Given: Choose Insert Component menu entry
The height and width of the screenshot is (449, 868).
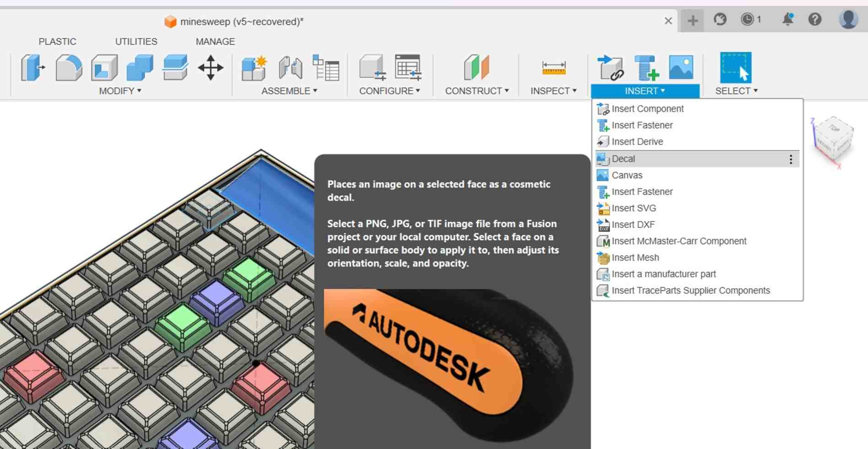Looking at the screenshot, I should [697, 109].
